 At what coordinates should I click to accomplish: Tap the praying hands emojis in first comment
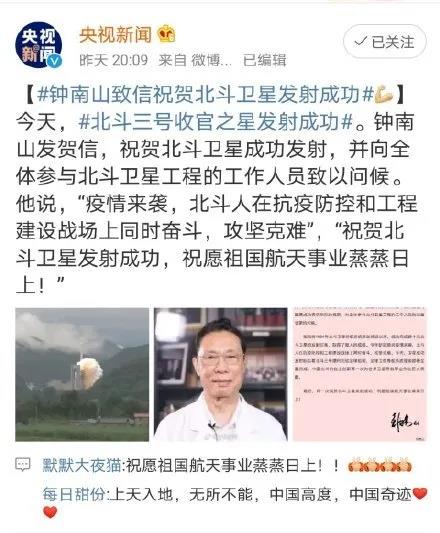pos(380,466)
